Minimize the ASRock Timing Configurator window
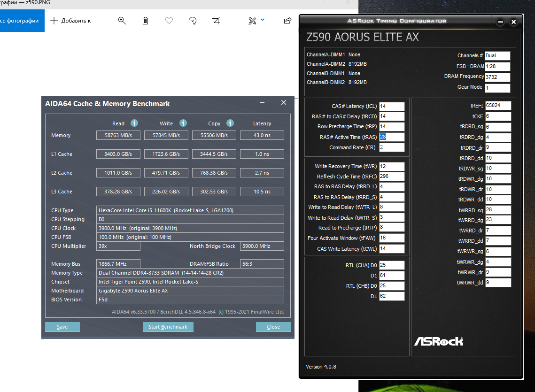This screenshot has height=392, width=535. pyautogui.click(x=501, y=22)
